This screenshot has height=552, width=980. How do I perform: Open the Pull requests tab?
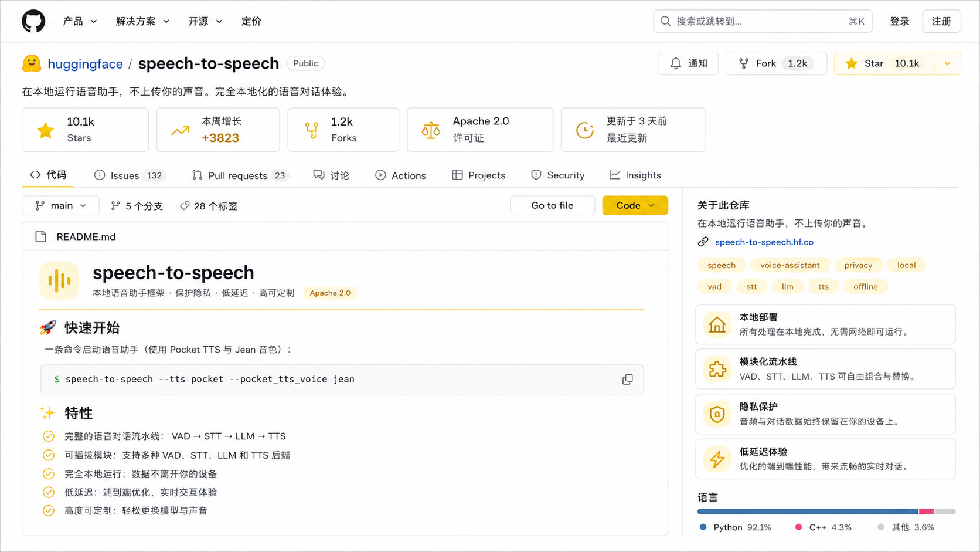(240, 175)
